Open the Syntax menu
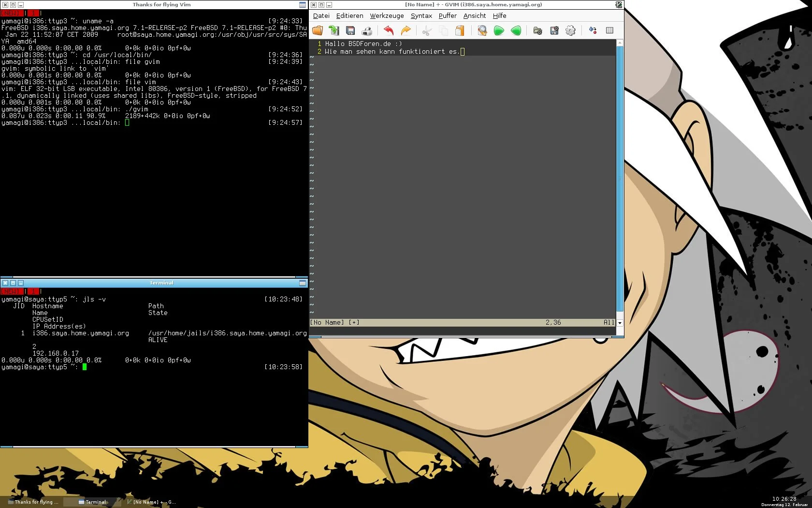The height and width of the screenshot is (508, 812). [421, 15]
